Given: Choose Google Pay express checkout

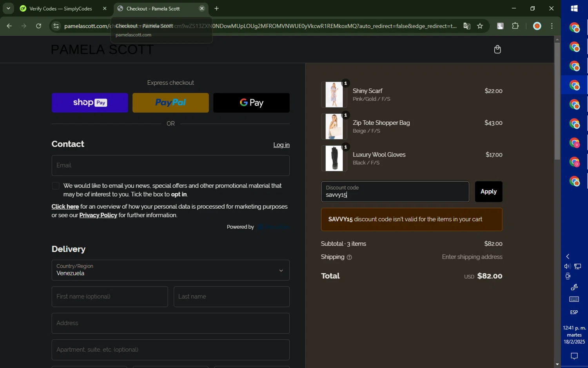Looking at the screenshot, I should (251, 103).
